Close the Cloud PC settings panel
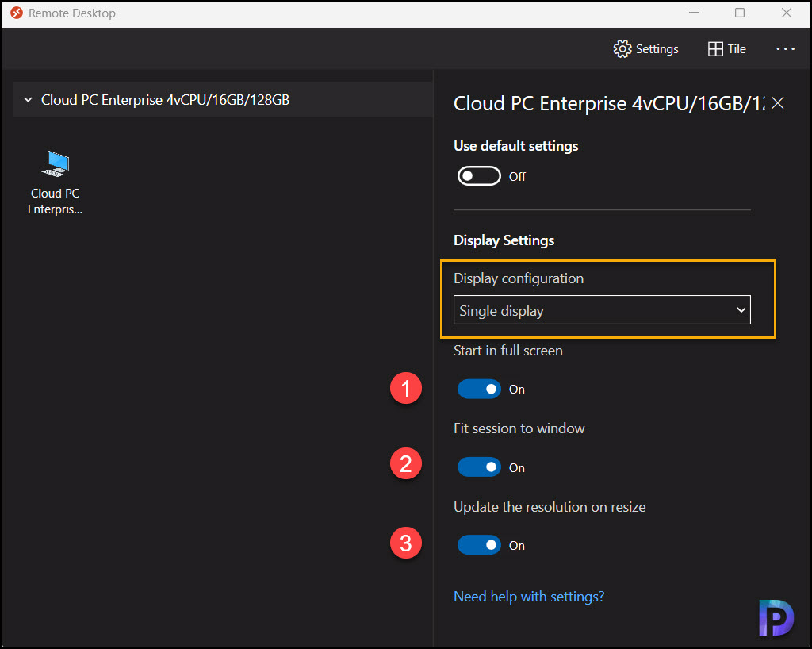This screenshot has width=812, height=649. (777, 103)
